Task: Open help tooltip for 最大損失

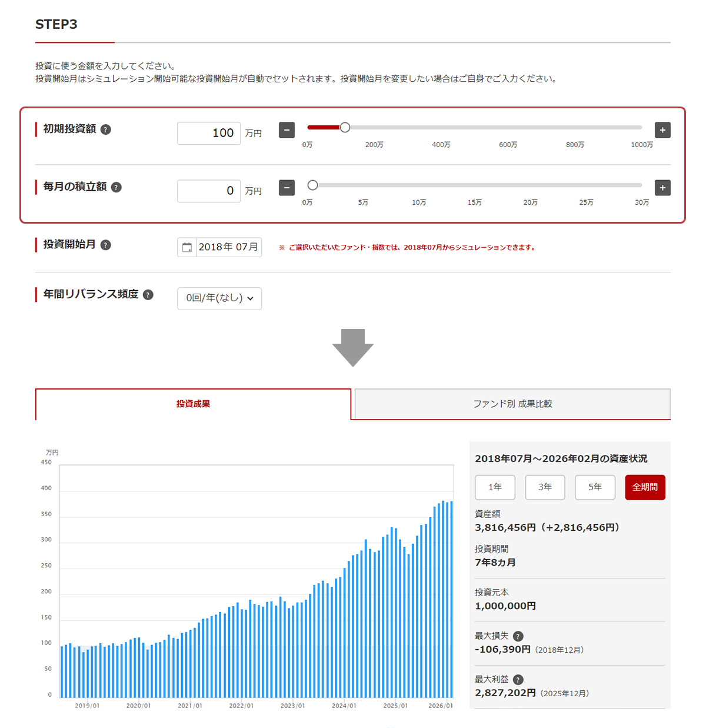Action: (518, 636)
